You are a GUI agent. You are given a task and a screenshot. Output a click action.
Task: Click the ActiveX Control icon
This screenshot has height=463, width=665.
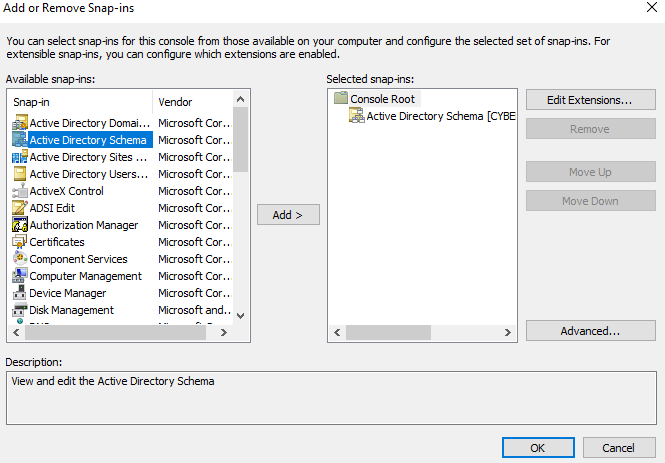click(x=20, y=191)
